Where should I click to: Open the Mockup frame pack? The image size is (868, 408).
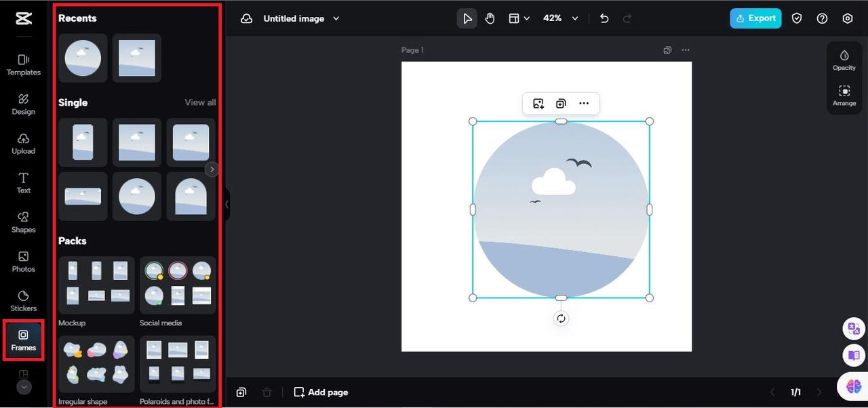pyautogui.click(x=96, y=285)
